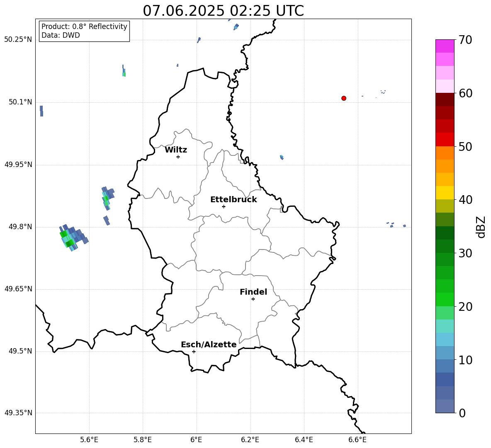Click the 20 dBZ colorbar tick label

[x=465, y=307]
